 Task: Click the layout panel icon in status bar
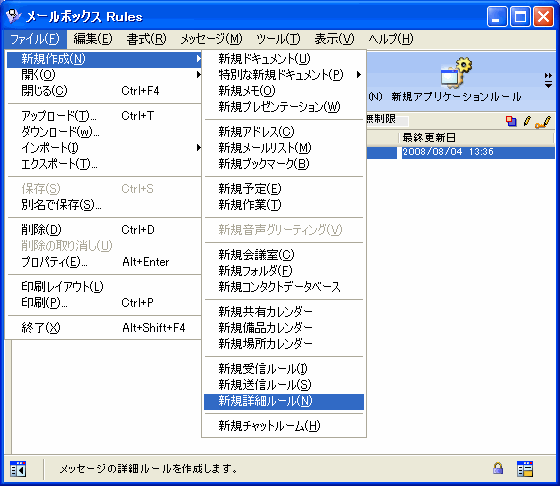coord(525,469)
